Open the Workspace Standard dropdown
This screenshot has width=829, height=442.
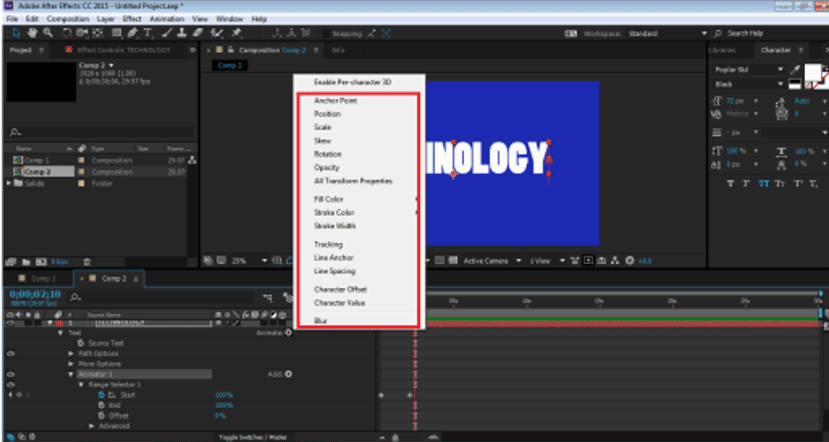pyautogui.click(x=667, y=33)
